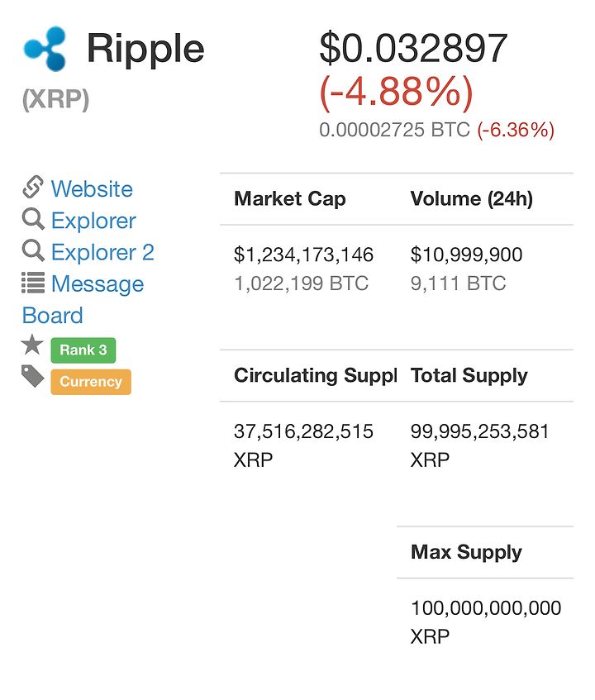Click the tag icon next to Currency
The width and height of the screenshot is (595, 700).
coord(32,376)
